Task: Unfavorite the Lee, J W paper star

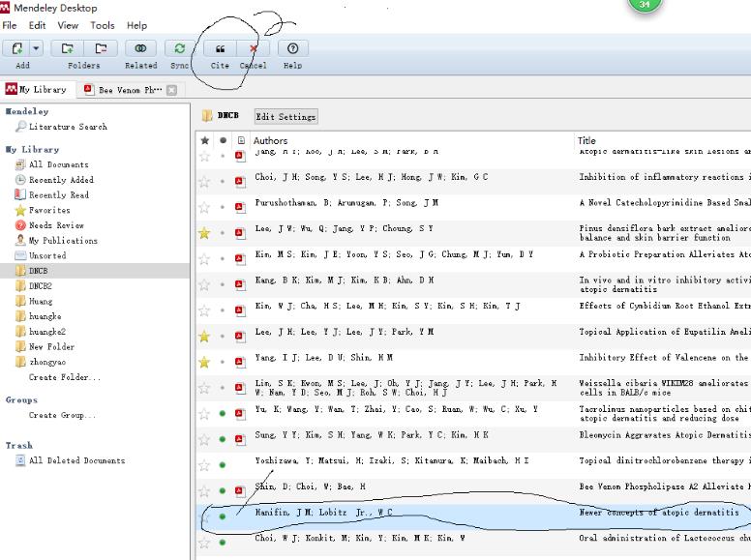Action: tap(204, 233)
